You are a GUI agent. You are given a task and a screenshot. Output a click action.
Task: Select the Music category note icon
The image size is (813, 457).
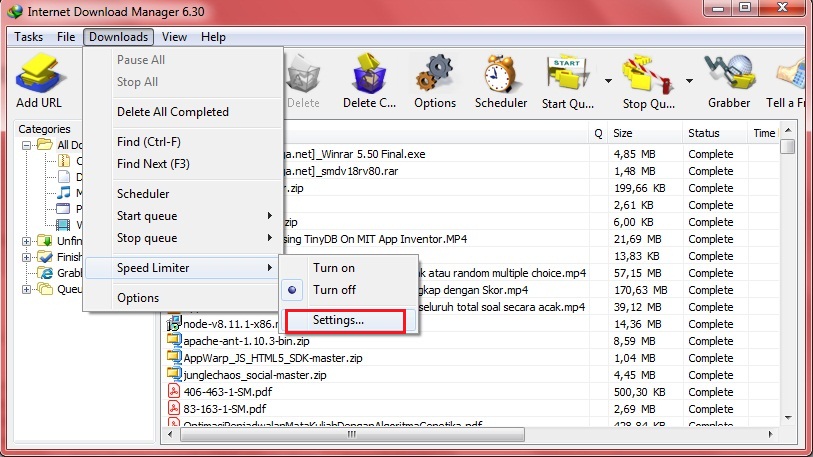63,192
